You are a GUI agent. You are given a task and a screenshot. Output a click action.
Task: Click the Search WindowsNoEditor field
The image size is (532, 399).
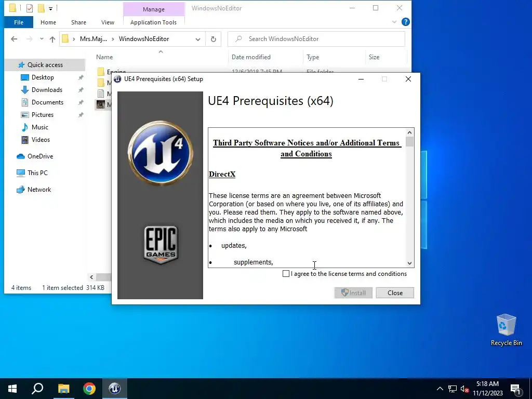pyautogui.click(x=316, y=39)
